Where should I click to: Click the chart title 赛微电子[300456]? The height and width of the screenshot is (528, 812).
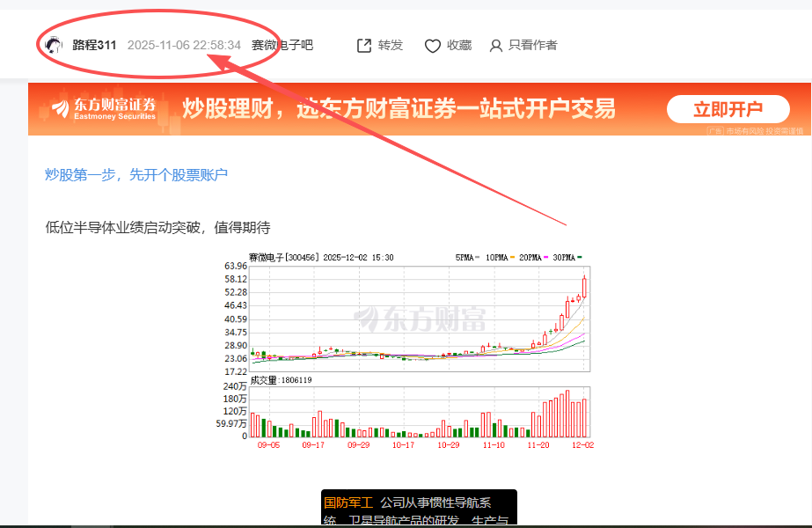coord(283,258)
